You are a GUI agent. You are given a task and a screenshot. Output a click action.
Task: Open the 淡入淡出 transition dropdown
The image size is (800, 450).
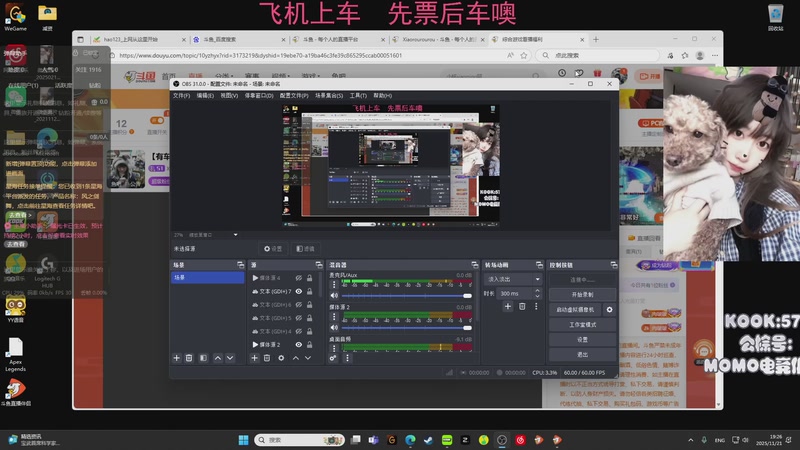pos(513,279)
